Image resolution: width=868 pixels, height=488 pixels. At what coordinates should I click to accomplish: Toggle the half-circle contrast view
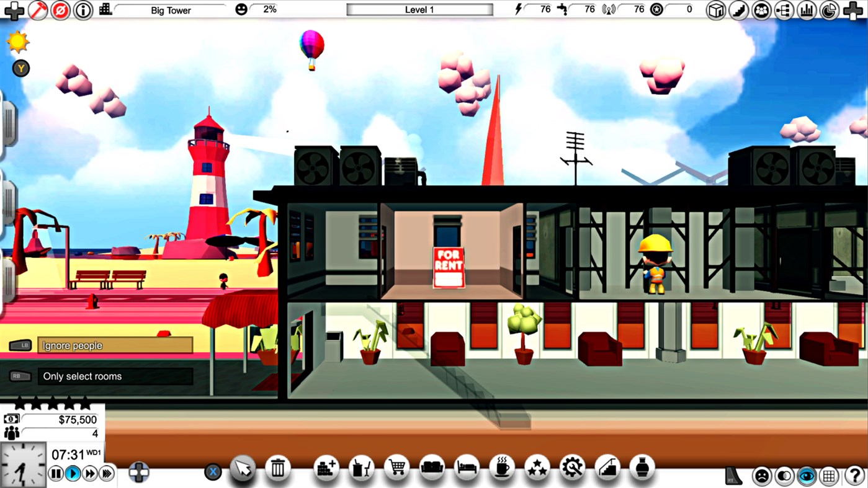point(784,476)
